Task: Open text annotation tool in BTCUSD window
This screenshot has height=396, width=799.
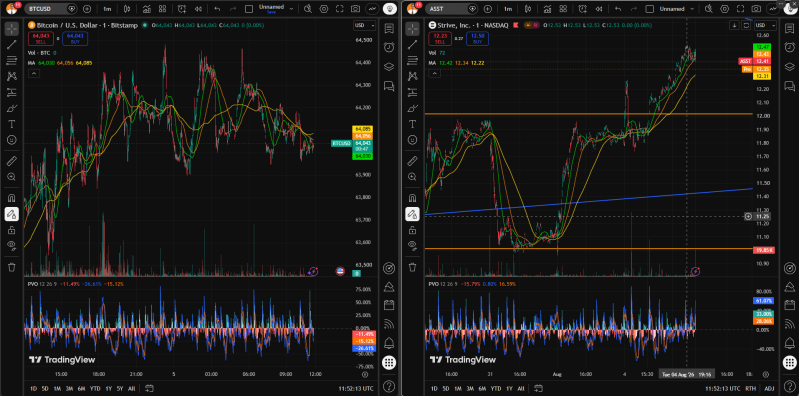Action: 12,124
